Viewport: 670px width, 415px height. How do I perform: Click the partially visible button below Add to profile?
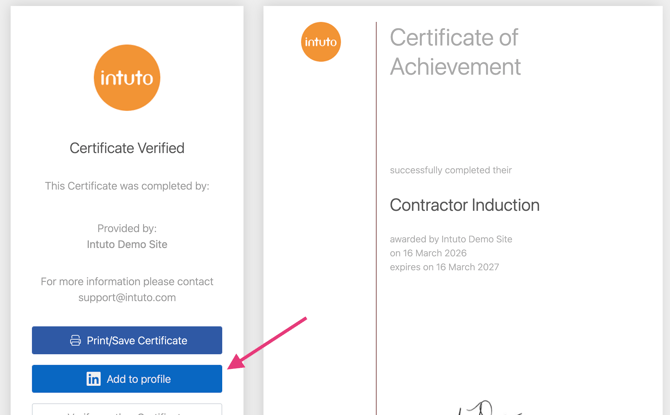click(x=127, y=410)
